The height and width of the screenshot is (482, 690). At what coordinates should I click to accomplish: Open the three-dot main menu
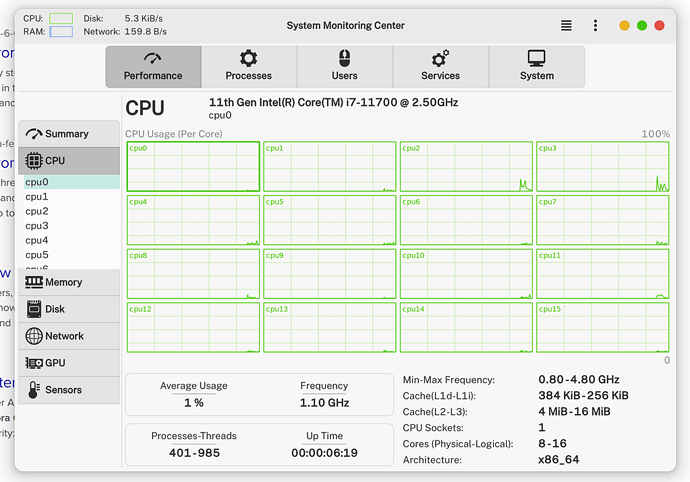coord(596,25)
